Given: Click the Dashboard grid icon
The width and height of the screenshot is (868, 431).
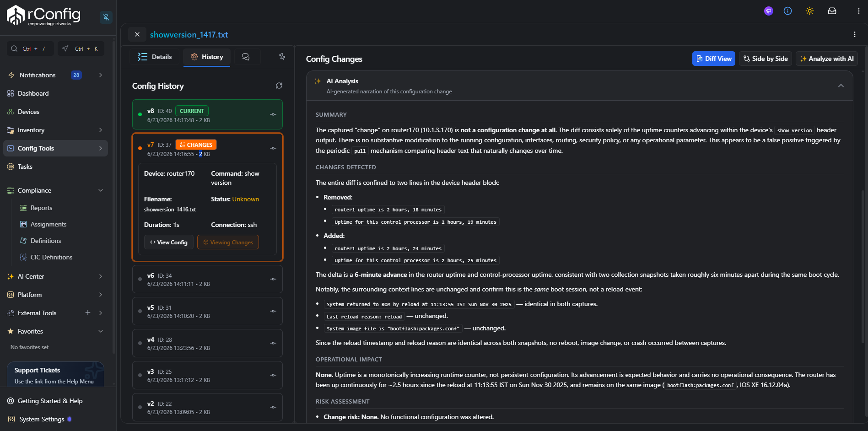Looking at the screenshot, I should [x=11, y=93].
